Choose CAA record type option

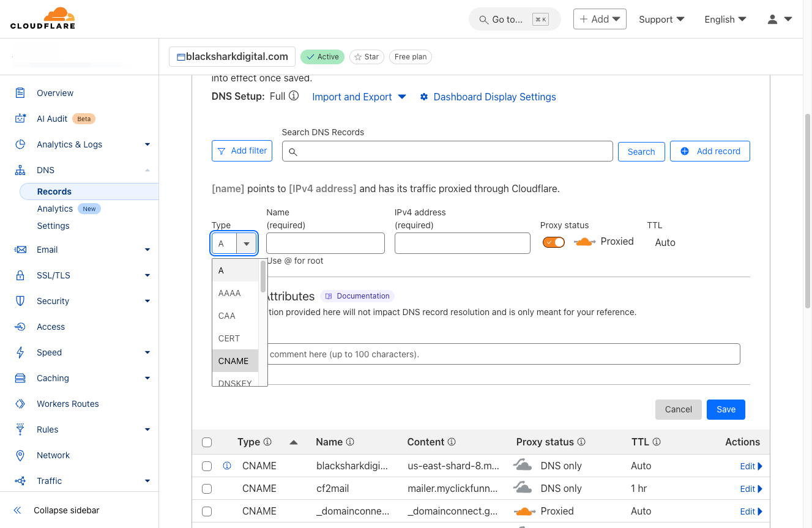tap(236, 316)
